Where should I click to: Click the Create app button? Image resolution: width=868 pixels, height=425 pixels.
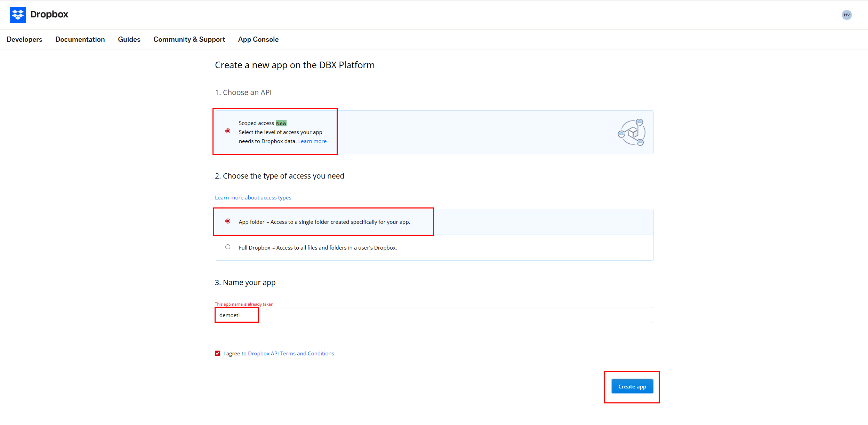coord(632,386)
